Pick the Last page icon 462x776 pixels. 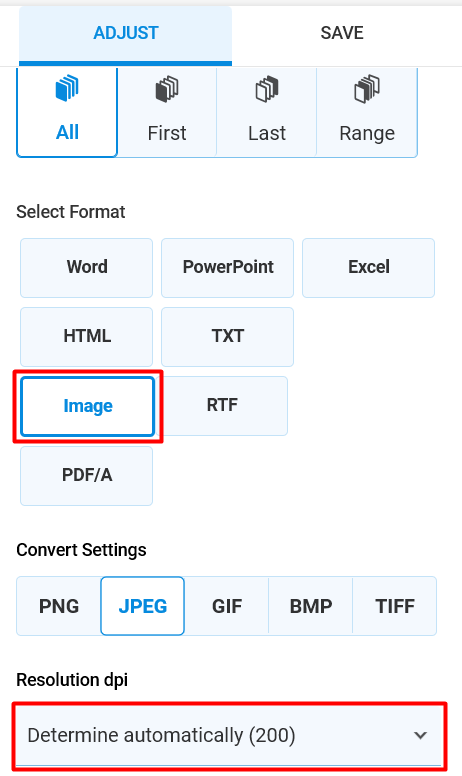tap(267, 89)
